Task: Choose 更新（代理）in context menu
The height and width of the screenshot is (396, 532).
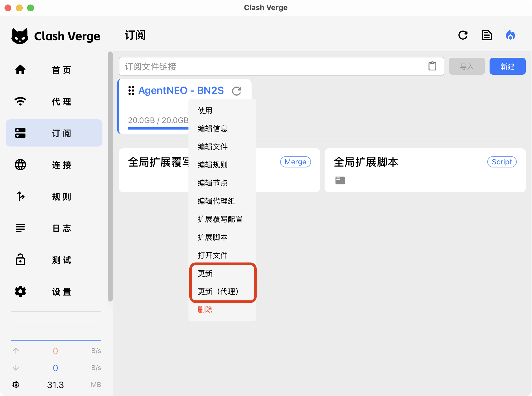Action: (222, 291)
